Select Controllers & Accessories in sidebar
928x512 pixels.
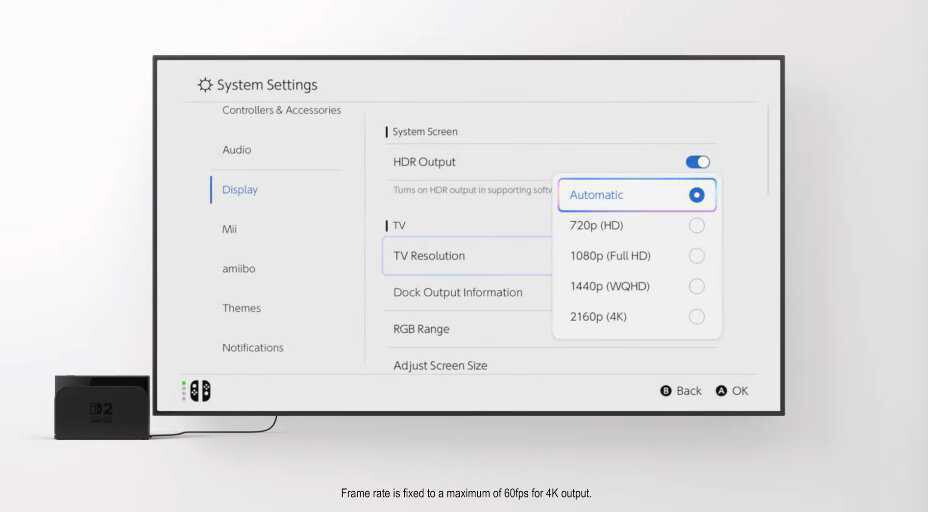tap(281, 110)
